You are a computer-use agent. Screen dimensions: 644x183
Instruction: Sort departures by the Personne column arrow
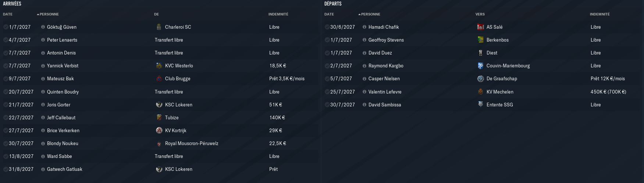359,14
